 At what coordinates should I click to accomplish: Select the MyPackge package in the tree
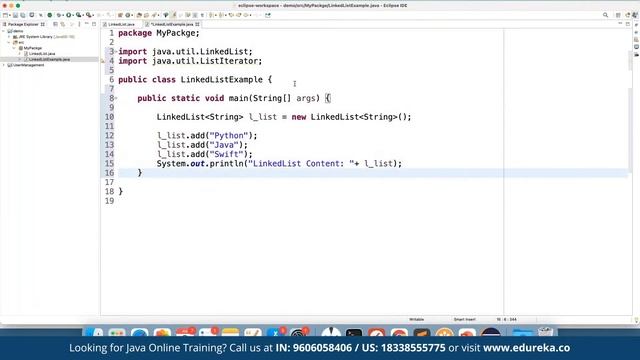(33, 48)
